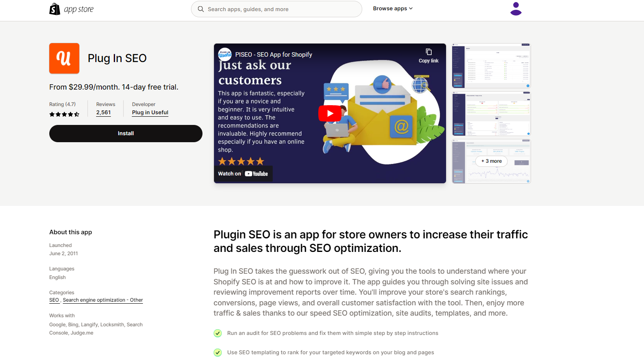Click the About this app heading
Screen dimensions: 644x360
(71, 232)
